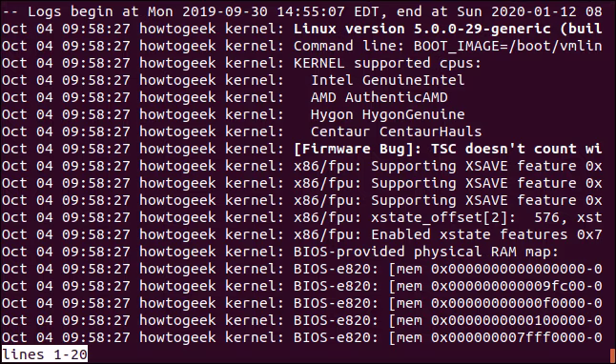Click the 'AMD AuthenticAMD' text
The image size is (616, 364).
coord(380,97)
